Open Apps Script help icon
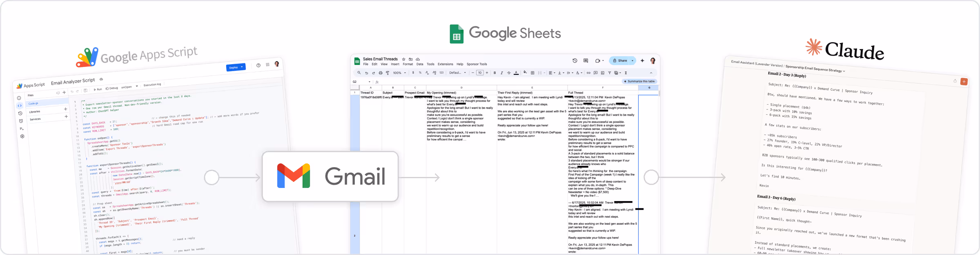The height and width of the screenshot is (255, 980). coord(258,65)
